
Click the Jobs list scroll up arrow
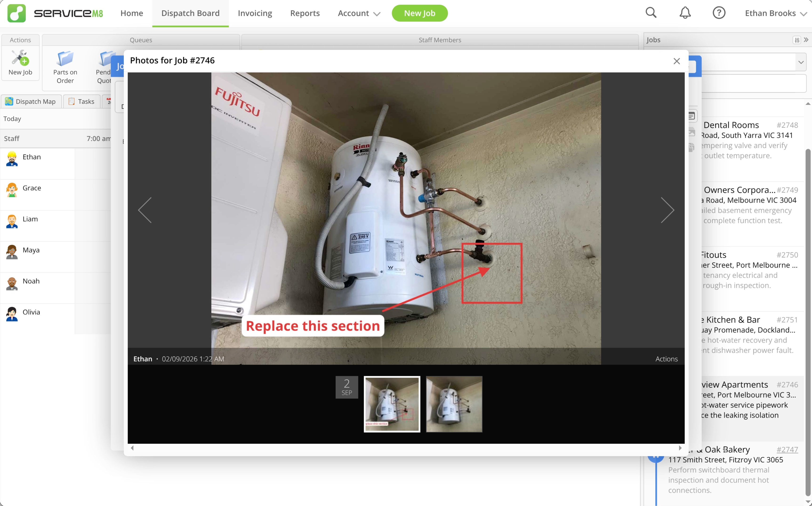coord(808,104)
